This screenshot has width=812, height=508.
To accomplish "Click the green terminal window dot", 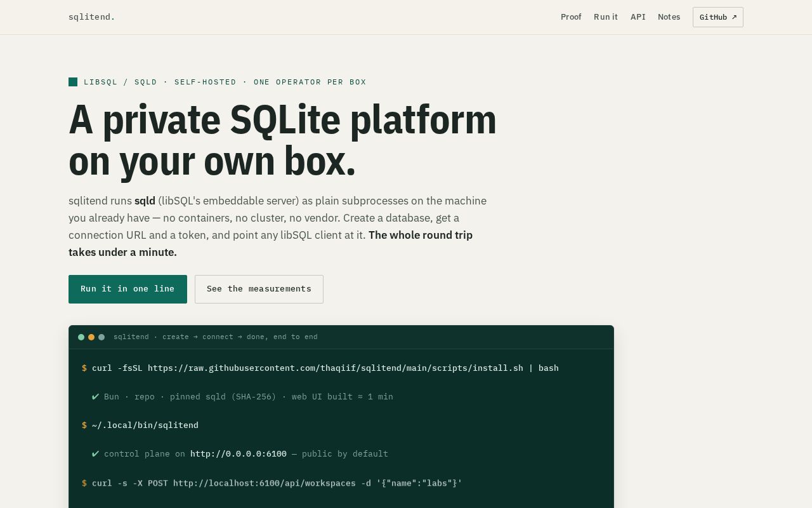I will (81, 337).
